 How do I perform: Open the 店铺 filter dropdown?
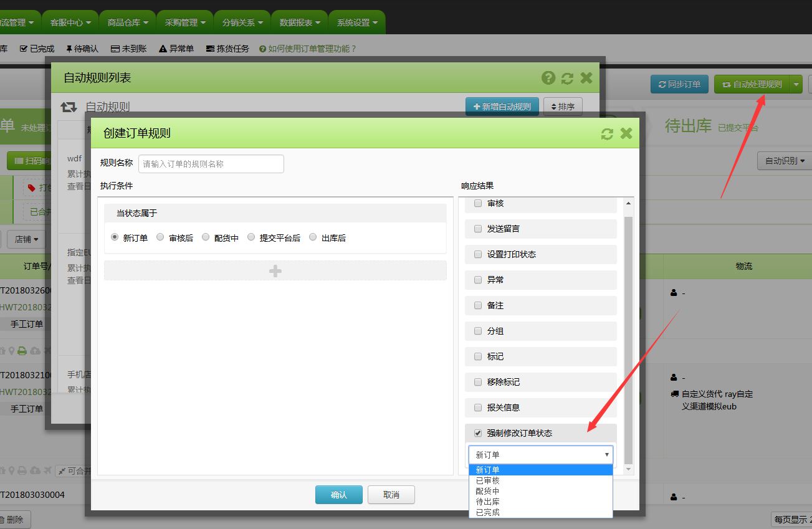tap(27, 239)
